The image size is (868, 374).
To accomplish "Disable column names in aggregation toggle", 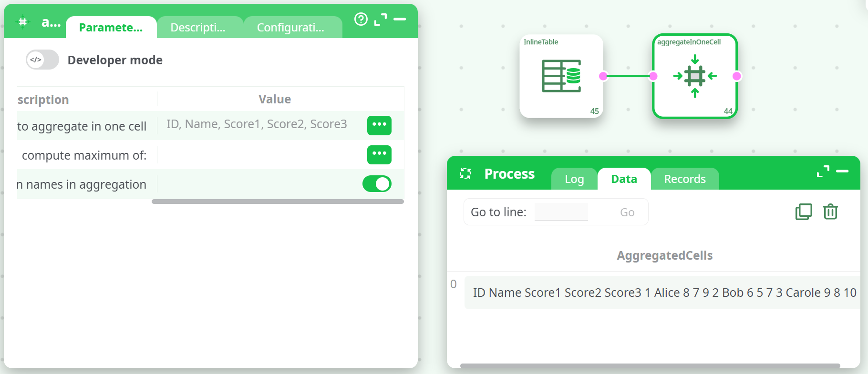I will pos(377,184).
